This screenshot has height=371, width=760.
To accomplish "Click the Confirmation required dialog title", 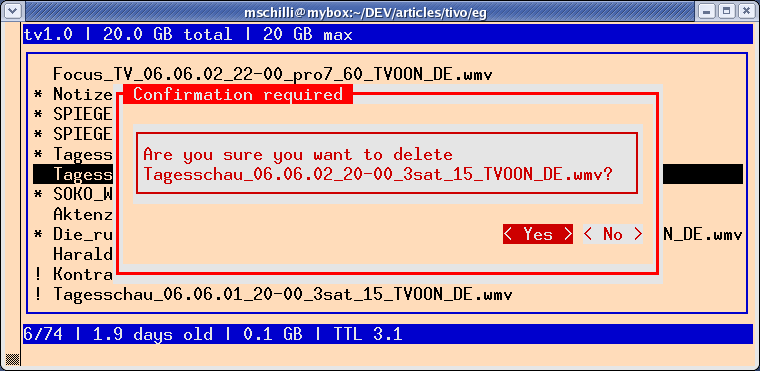I will coord(238,94).
